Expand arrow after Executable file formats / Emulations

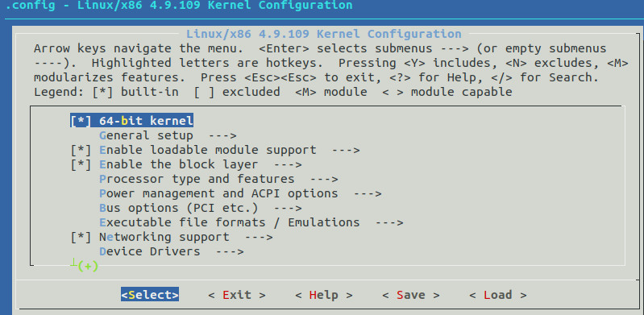pos(389,222)
